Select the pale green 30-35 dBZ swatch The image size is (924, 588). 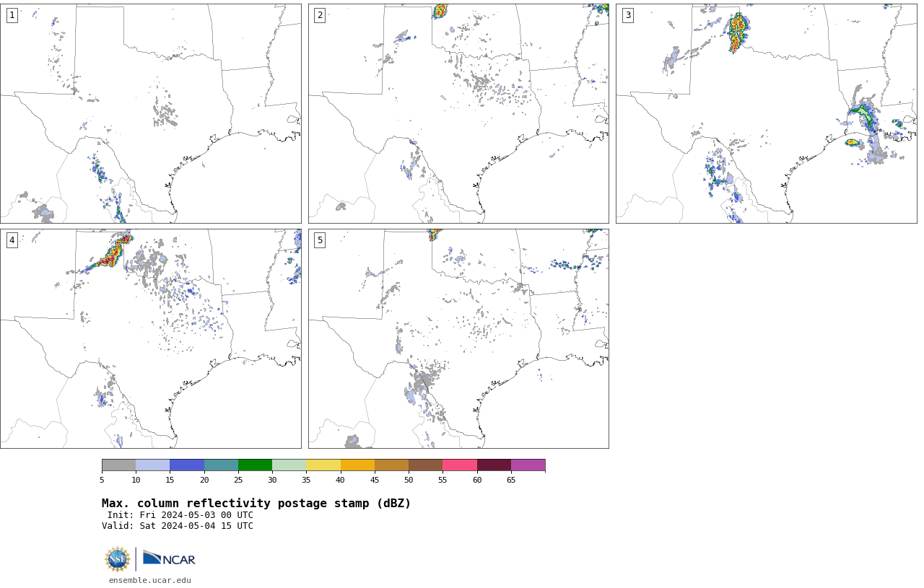tap(289, 465)
